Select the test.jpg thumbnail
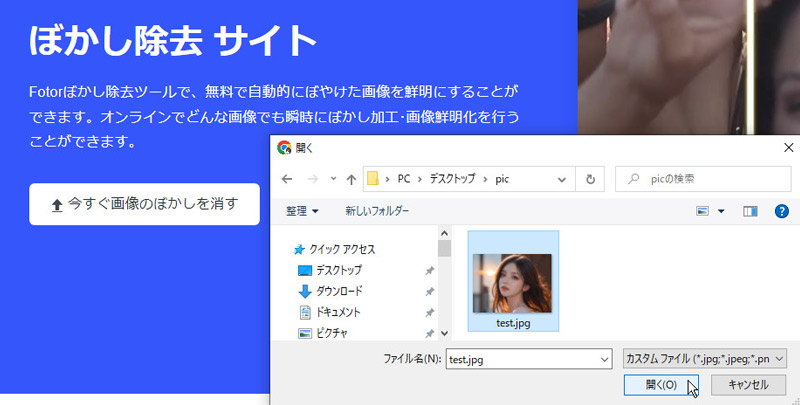 (513, 283)
